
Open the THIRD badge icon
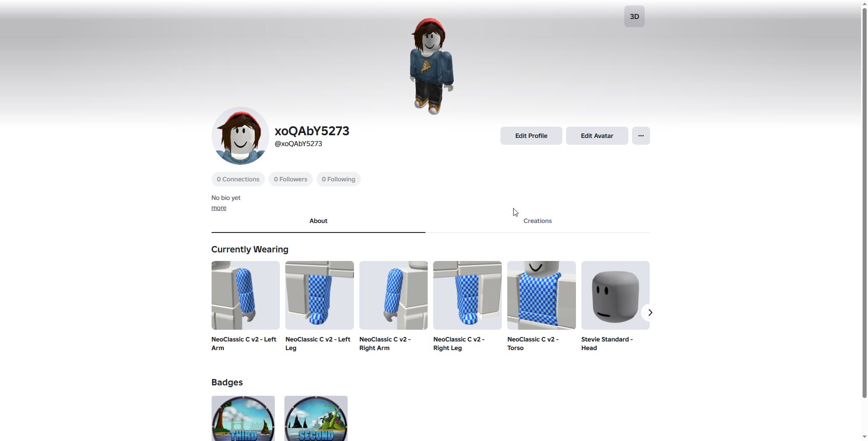[x=243, y=418]
